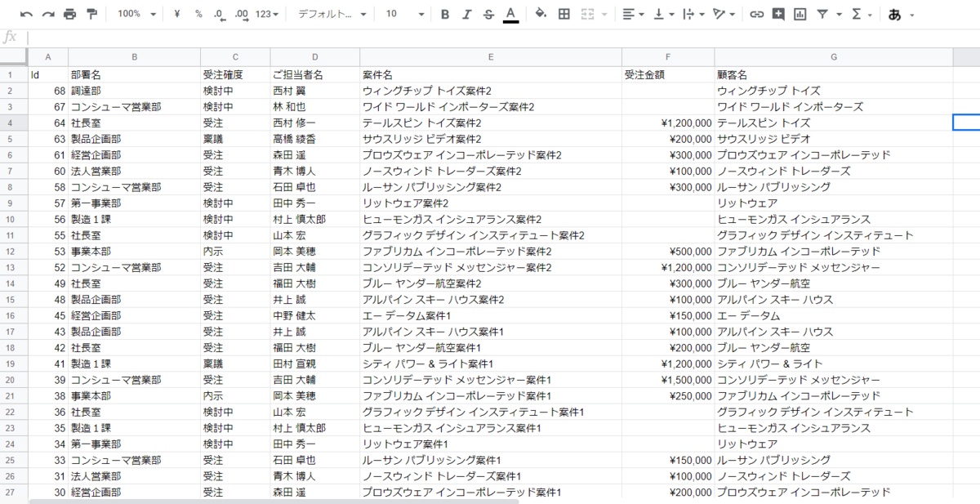Open the 123 number format menu
This screenshot has width=980, height=504.
click(266, 14)
